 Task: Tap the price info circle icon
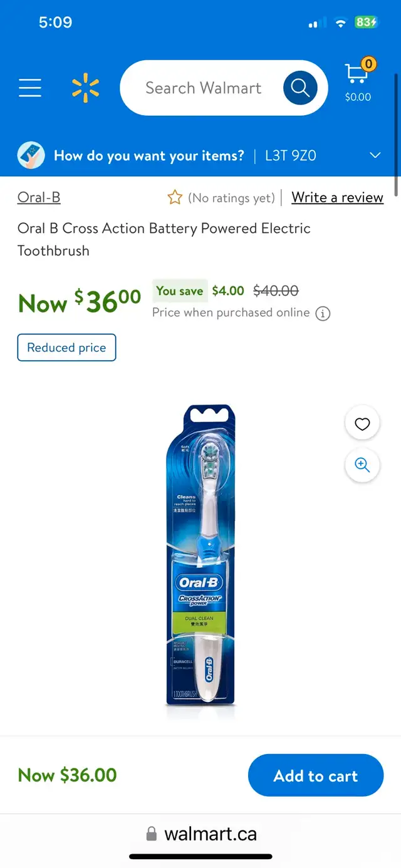[x=323, y=313]
